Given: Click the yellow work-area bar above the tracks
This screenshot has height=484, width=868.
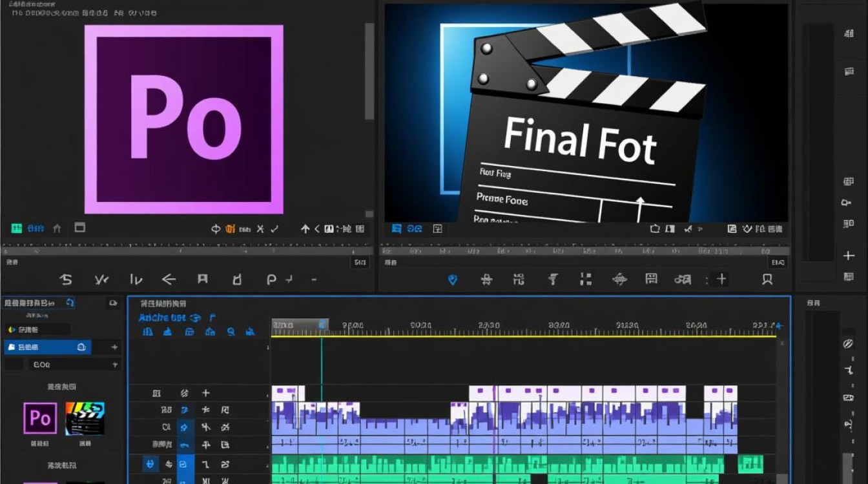Looking at the screenshot, I should tap(524, 336).
